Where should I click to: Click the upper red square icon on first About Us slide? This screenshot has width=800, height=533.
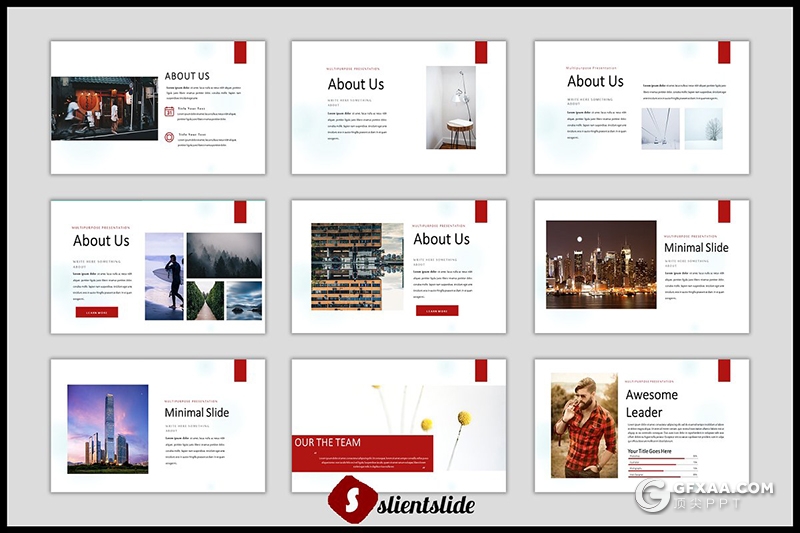(x=170, y=112)
